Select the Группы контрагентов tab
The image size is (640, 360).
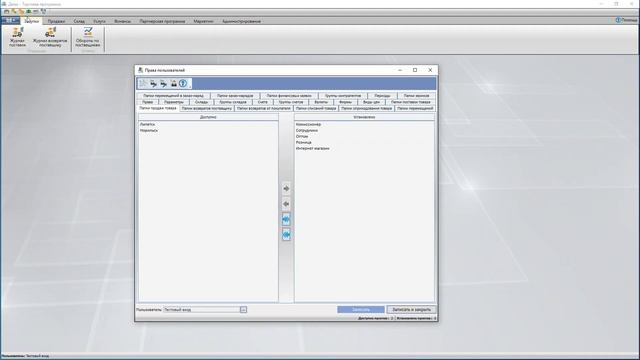tap(343, 96)
